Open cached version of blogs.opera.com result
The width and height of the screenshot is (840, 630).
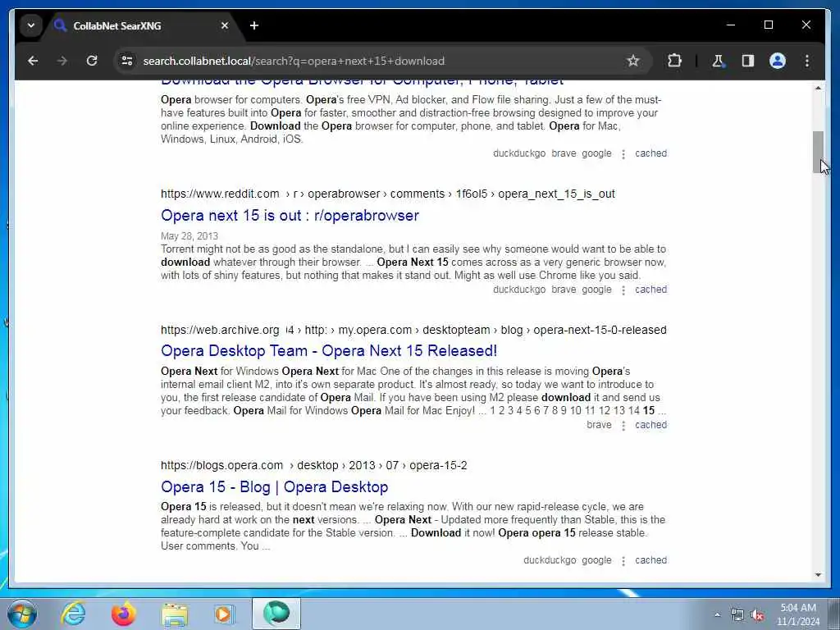(x=651, y=560)
